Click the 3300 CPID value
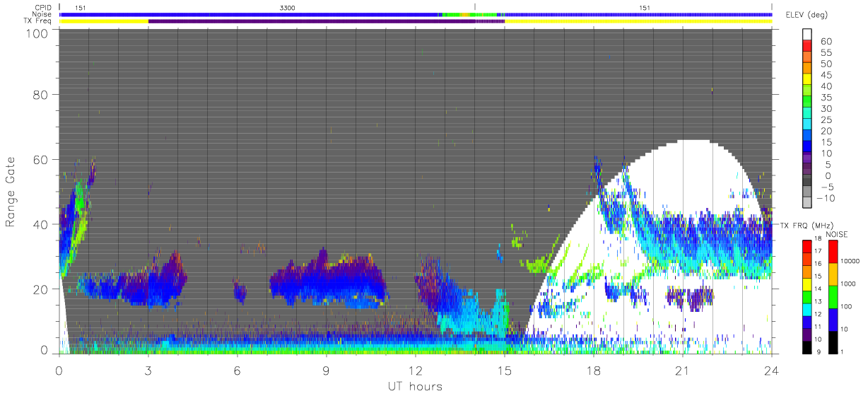Image resolution: width=868 pixels, height=401 pixels. tap(288, 7)
